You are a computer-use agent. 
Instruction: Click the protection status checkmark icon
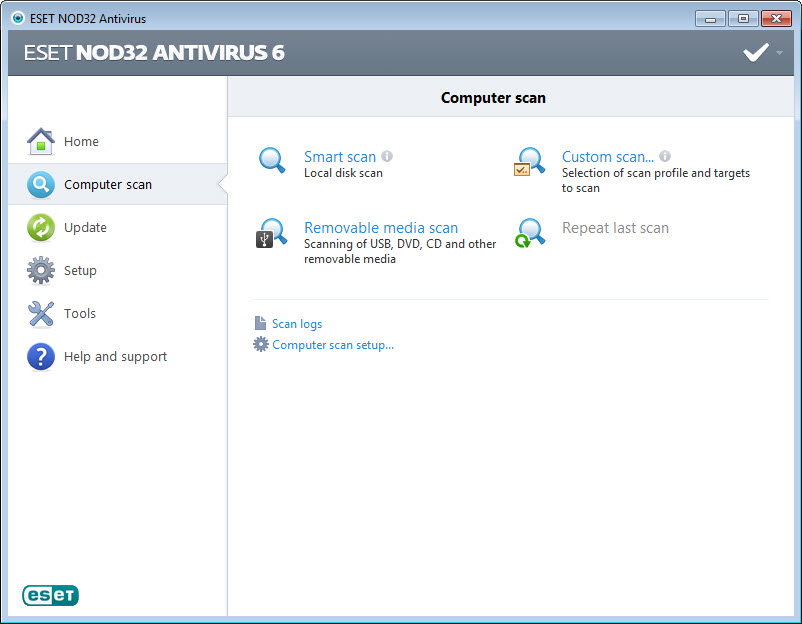pyautogui.click(x=756, y=52)
